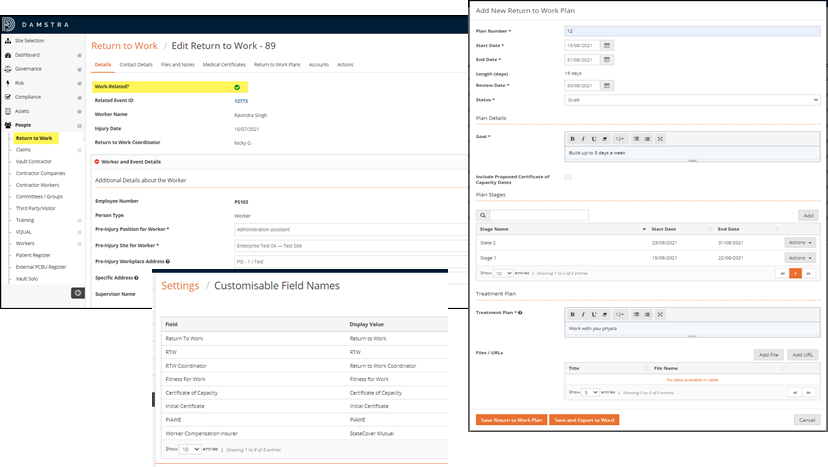Viewport: 828px width, 467px height.
Task: Switch to Contact Details tab
Action: 136,64
